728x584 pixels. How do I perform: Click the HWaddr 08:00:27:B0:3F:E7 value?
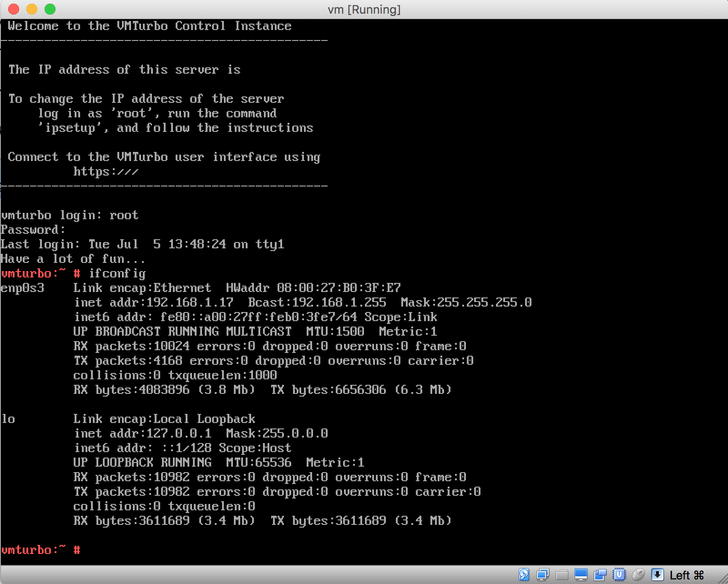tap(339, 288)
